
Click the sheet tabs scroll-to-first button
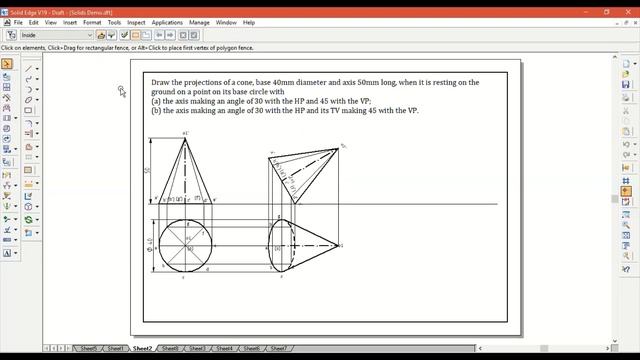[46, 348]
